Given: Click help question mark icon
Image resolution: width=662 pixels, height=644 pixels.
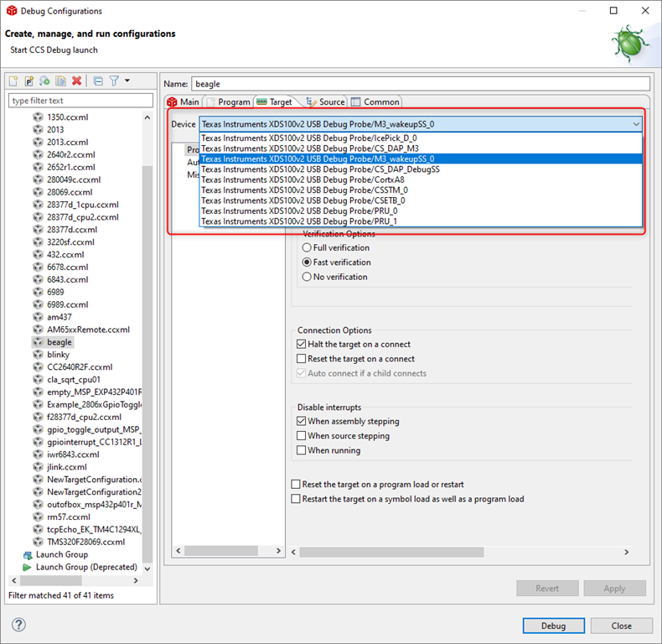Looking at the screenshot, I should (x=18, y=625).
